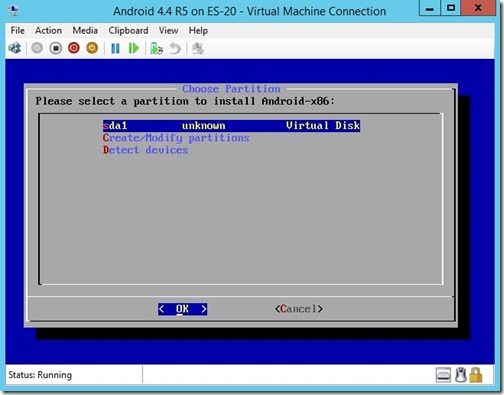The image size is (504, 395).
Task: Open the File menu
Action: pos(17,31)
